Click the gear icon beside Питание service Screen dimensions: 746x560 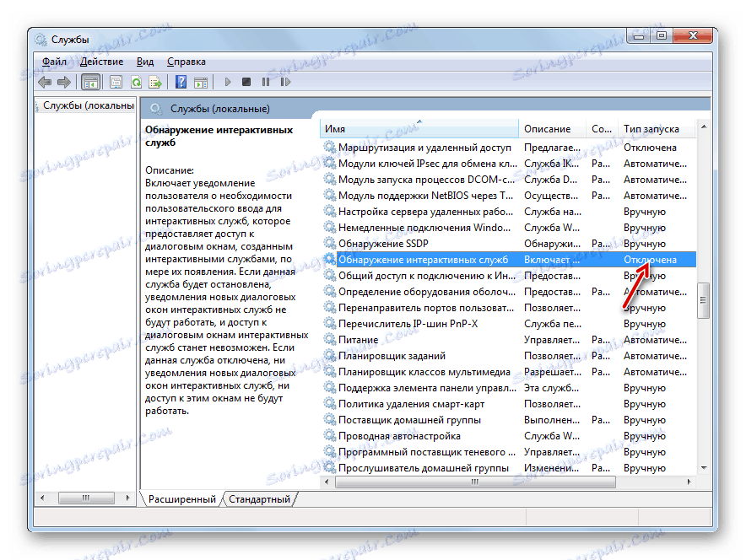(330, 339)
